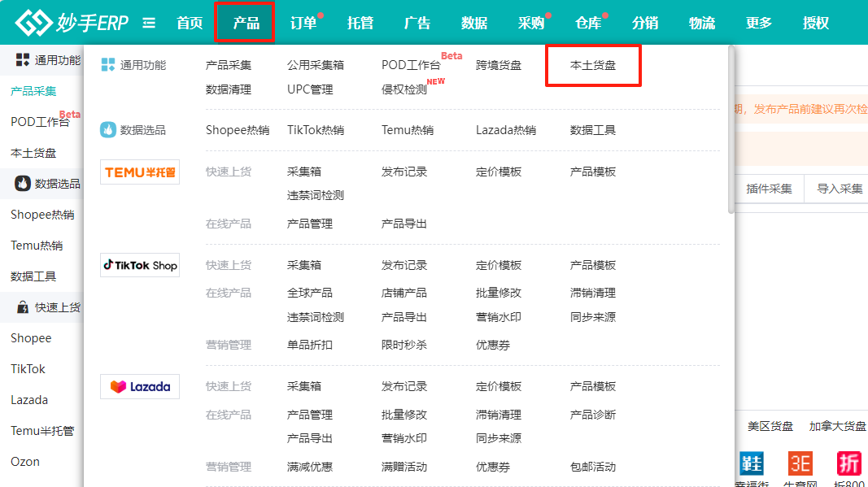Screen dimensions: 868x487
Task: Switch to the 美区货盘 tab
Action: pyautogui.click(x=770, y=426)
